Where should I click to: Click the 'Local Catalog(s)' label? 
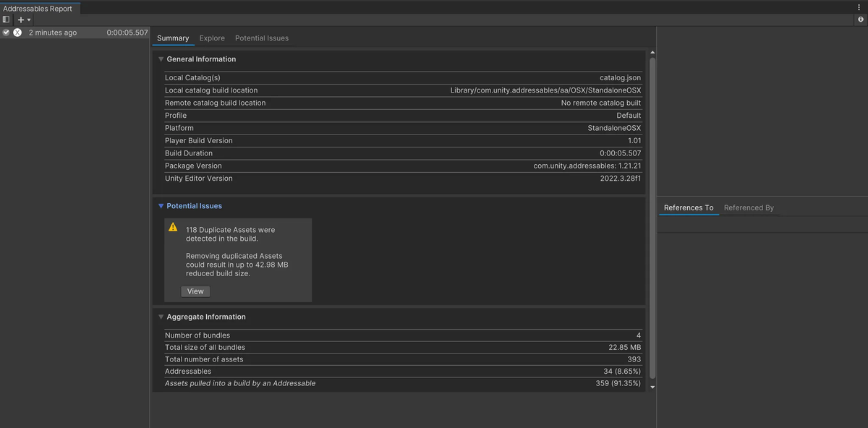192,77
